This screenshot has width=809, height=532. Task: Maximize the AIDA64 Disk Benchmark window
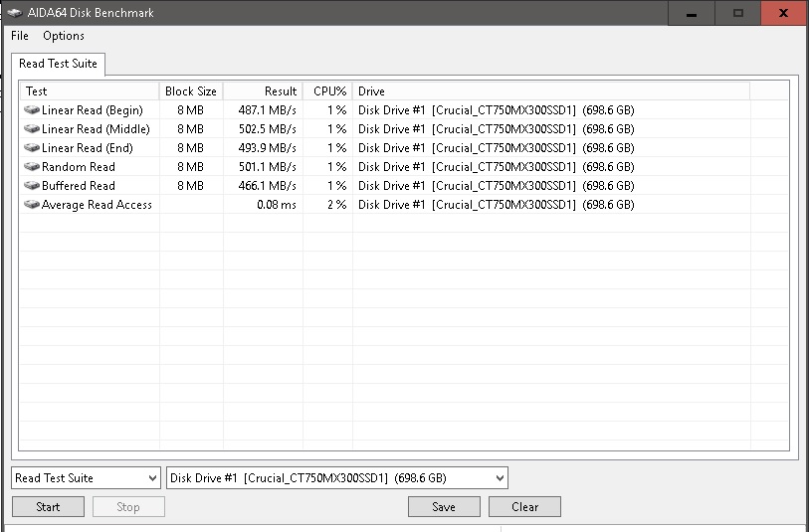pyautogui.click(x=738, y=13)
